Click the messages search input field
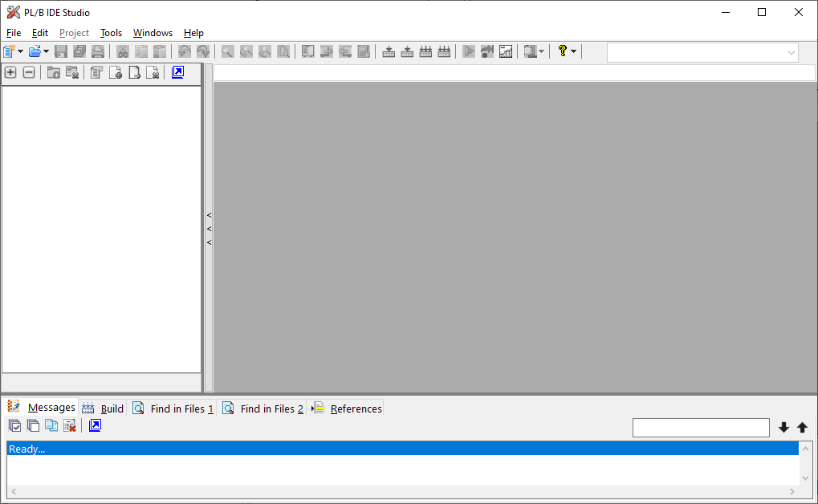This screenshot has height=504, width=818. (700, 428)
